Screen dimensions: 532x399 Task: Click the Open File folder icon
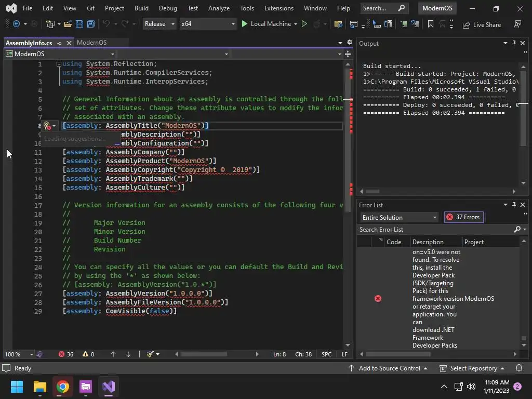[x=67, y=24]
